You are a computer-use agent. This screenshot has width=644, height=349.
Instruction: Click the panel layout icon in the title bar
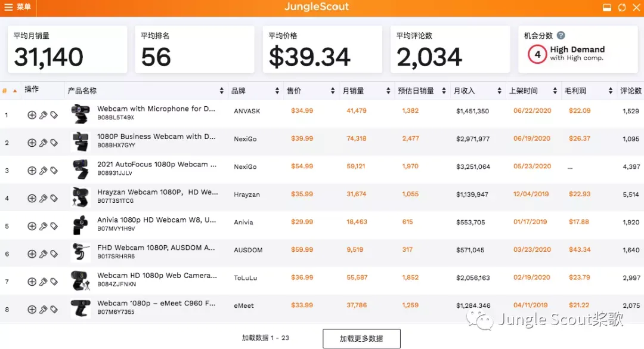607,8
